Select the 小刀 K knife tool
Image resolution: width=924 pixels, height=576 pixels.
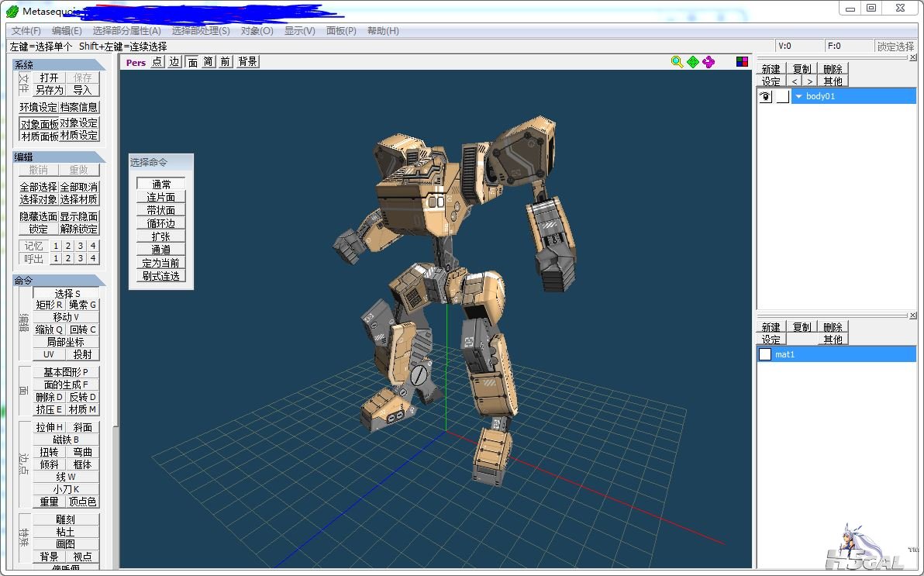66,489
